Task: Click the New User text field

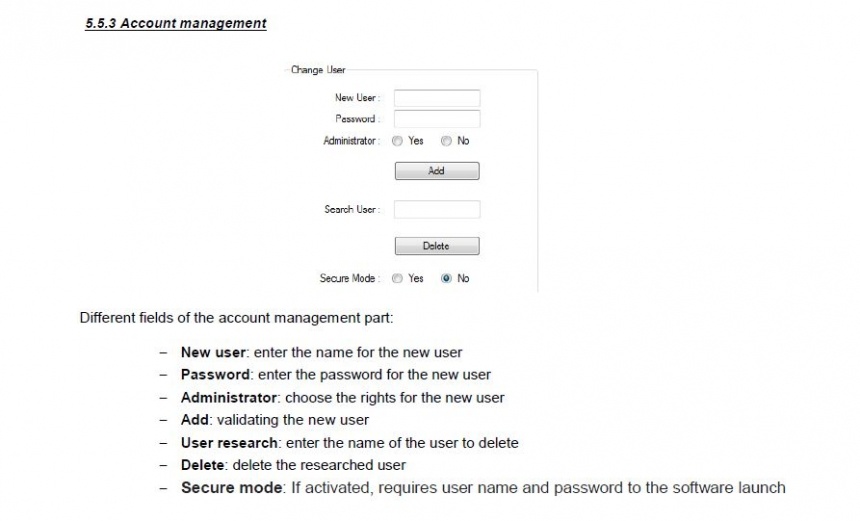Action: [436, 98]
